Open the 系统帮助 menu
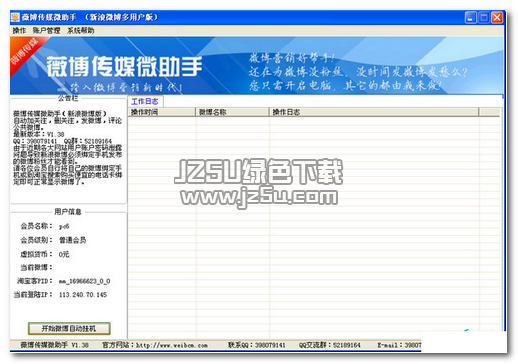This screenshot has width=518, height=364. click(81, 31)
